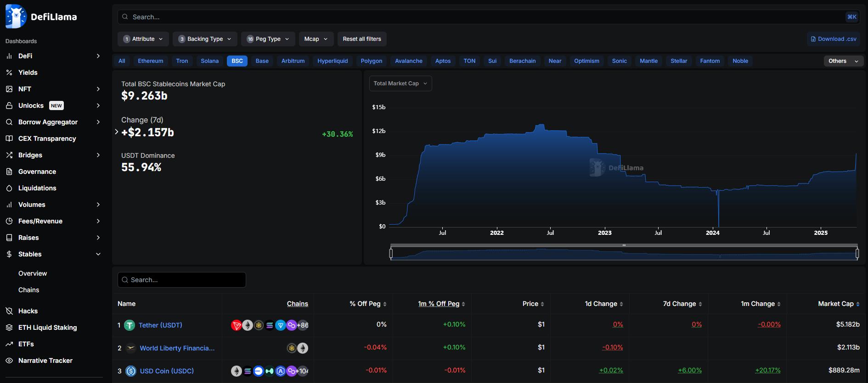Image resolution: width=868 pixels, height=383 pixels.
Task: Open the Peg Type filter dropdown
Action: [x=268, y=39]
